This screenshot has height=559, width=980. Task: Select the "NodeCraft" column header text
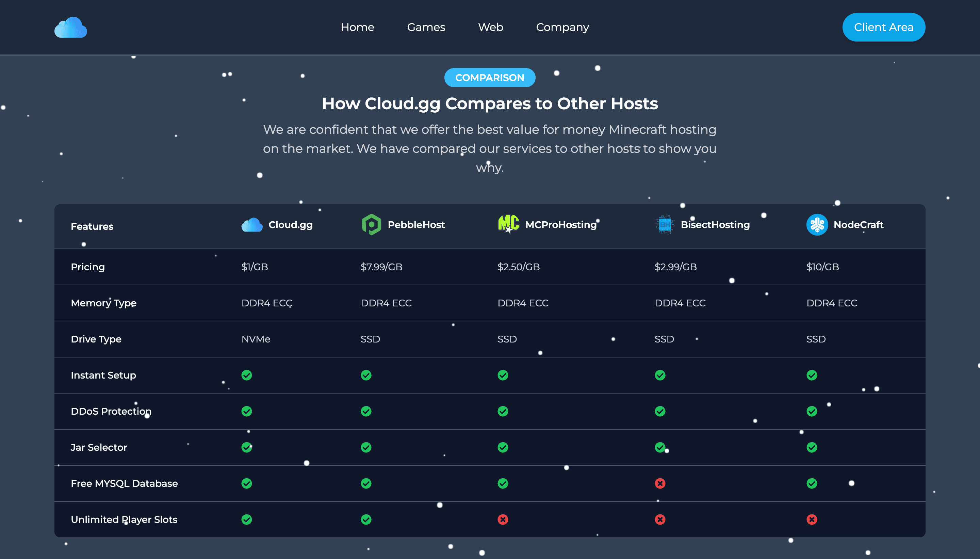pyautogui.click(x=859, y=225)
